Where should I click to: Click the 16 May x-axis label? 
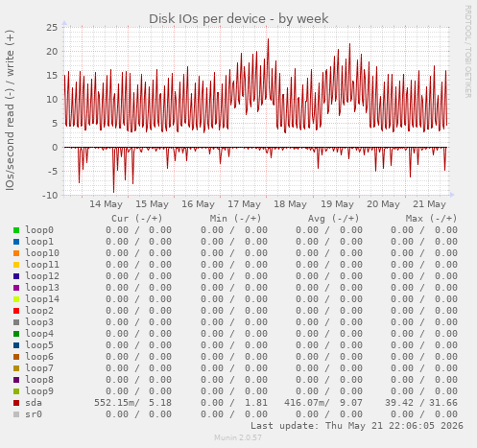click(198, 204)
